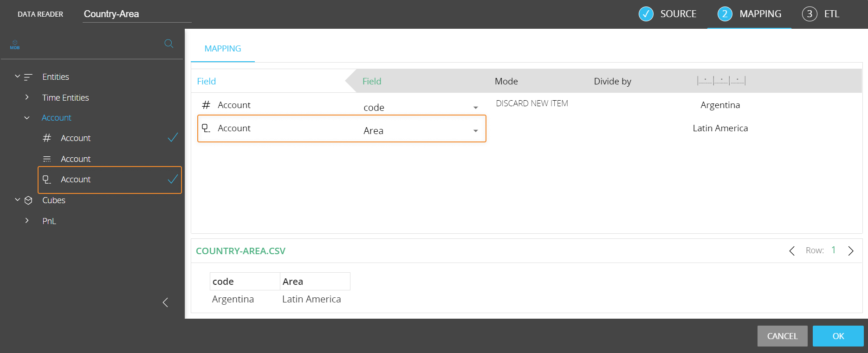Click the Cubes box icon
Image resolution: width=868 pixels, height=353 pixels.
click(28, 200)
